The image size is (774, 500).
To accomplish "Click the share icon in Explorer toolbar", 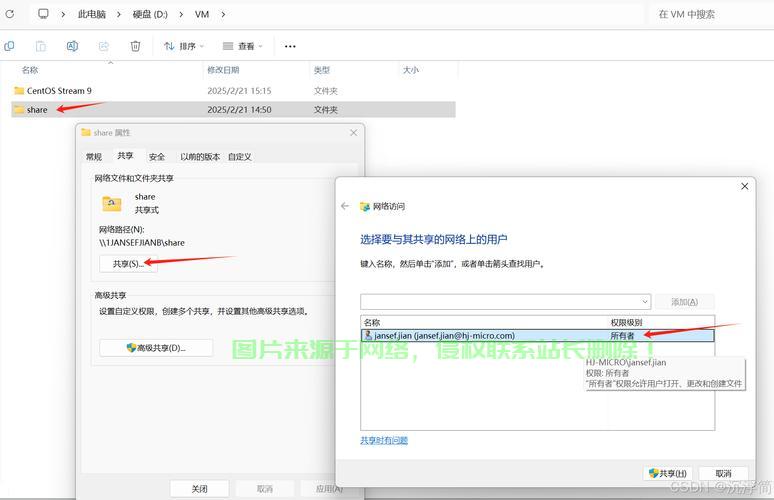I will (x=104, y=46).
